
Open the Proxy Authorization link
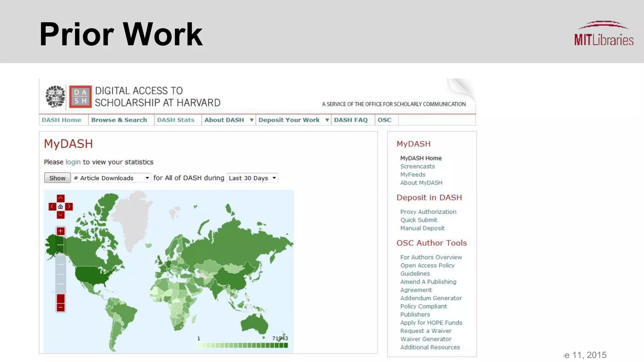coord(428,212)
